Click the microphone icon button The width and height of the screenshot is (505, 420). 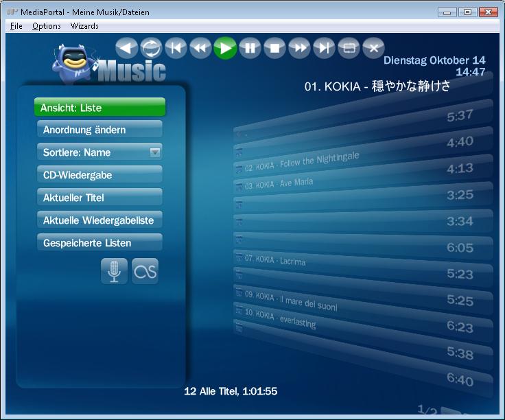click(114, 272)
